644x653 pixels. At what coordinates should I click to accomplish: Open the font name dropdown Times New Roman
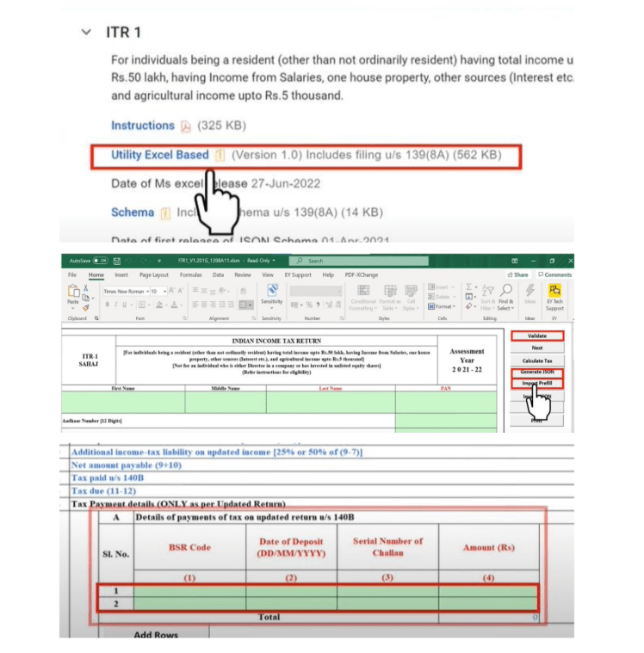click(126, 292)
